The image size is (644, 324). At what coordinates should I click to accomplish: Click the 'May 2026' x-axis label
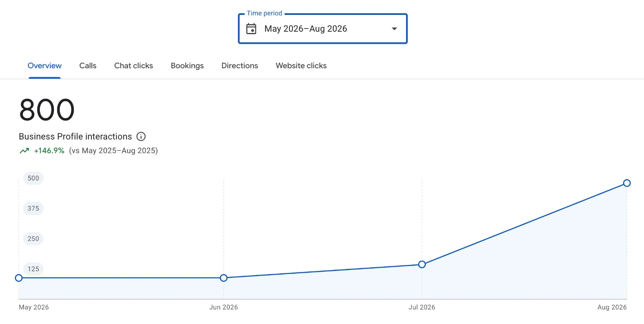(34, 307)
